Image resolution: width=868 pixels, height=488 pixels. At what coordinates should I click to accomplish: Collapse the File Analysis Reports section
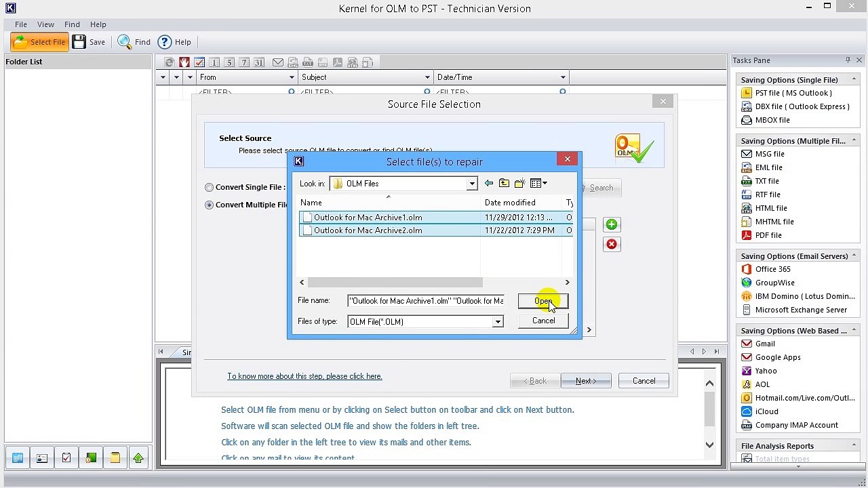(x=854, y=445)
